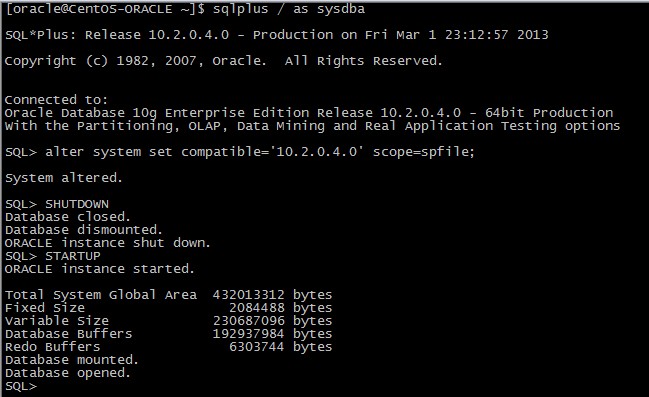The height and width of the screenshot is (397, 649).
Task: Click the 'Database dismounted.' line
Action: tap(84, 230)
